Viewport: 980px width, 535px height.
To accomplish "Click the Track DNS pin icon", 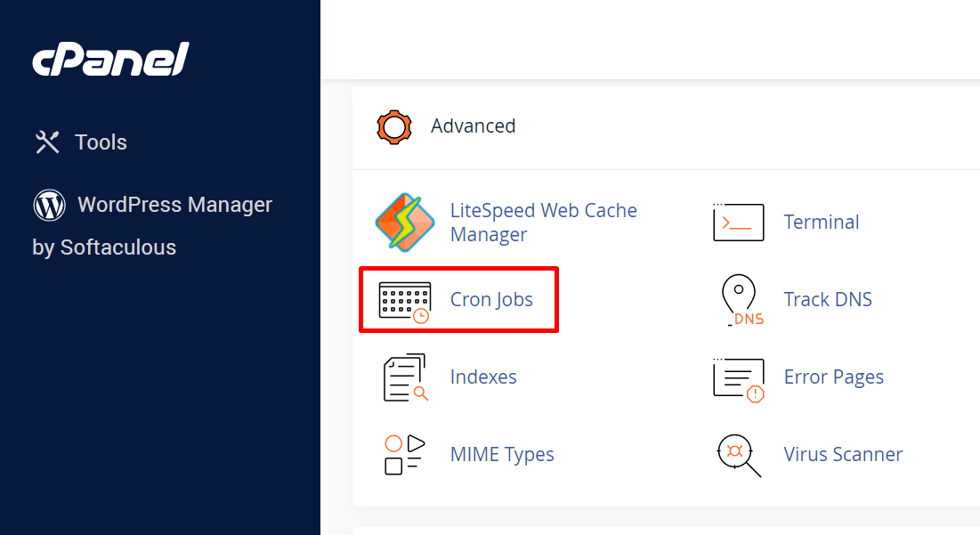I will (x=741, y=300).
